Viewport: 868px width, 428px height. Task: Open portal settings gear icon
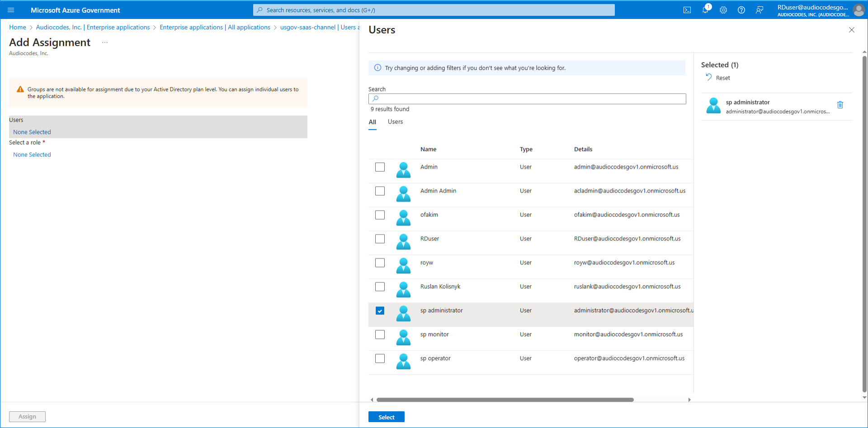point(723,10)
